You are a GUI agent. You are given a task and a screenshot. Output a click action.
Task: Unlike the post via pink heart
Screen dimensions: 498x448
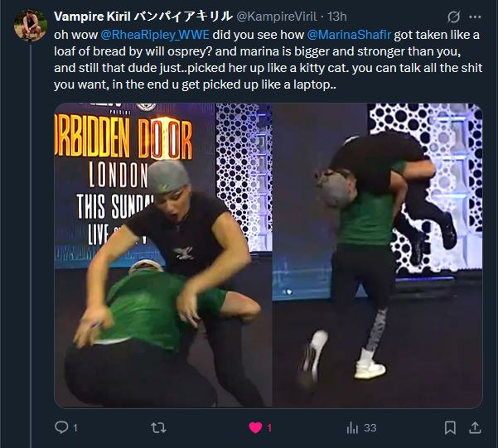[x=255, y=427]
